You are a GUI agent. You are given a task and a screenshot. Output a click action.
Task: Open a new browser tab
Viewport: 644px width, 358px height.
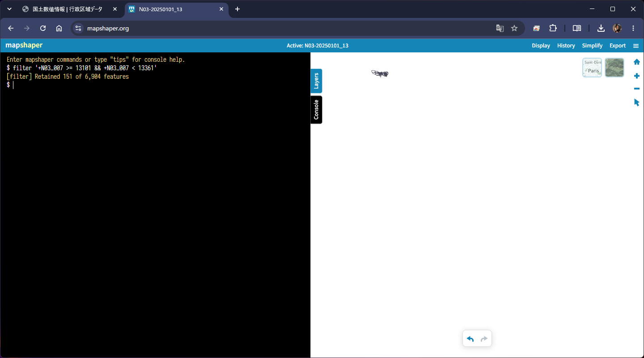point(237,9)
